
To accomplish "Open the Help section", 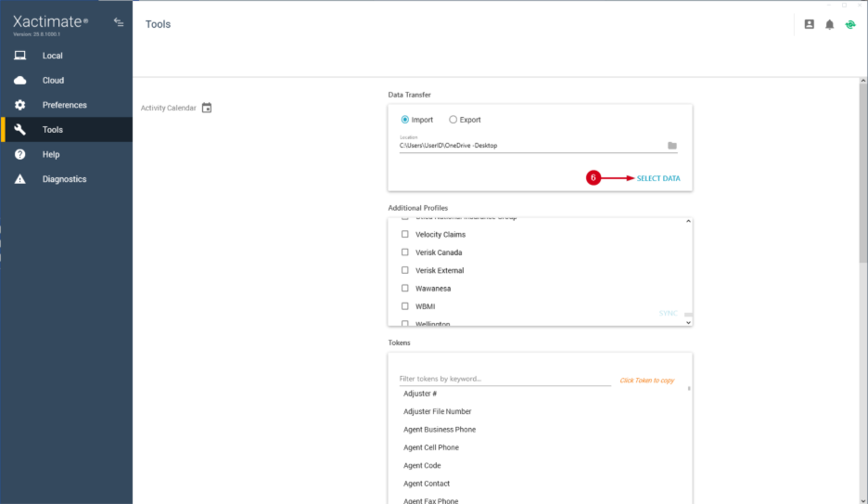I will [67, 154].
